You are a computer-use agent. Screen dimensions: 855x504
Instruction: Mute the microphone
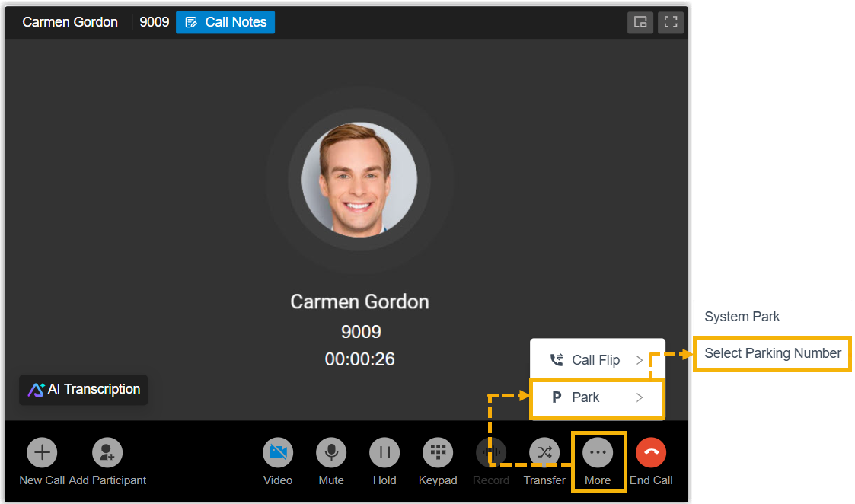click(331, 452)
